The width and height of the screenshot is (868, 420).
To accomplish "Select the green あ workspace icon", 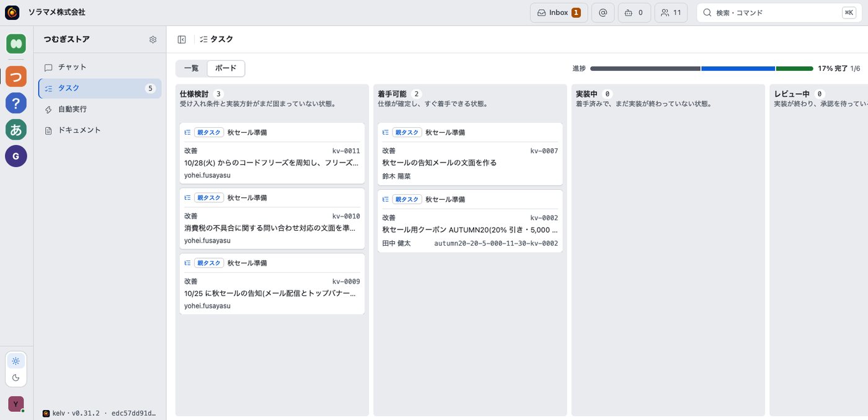I will click(x=16, y=130).
